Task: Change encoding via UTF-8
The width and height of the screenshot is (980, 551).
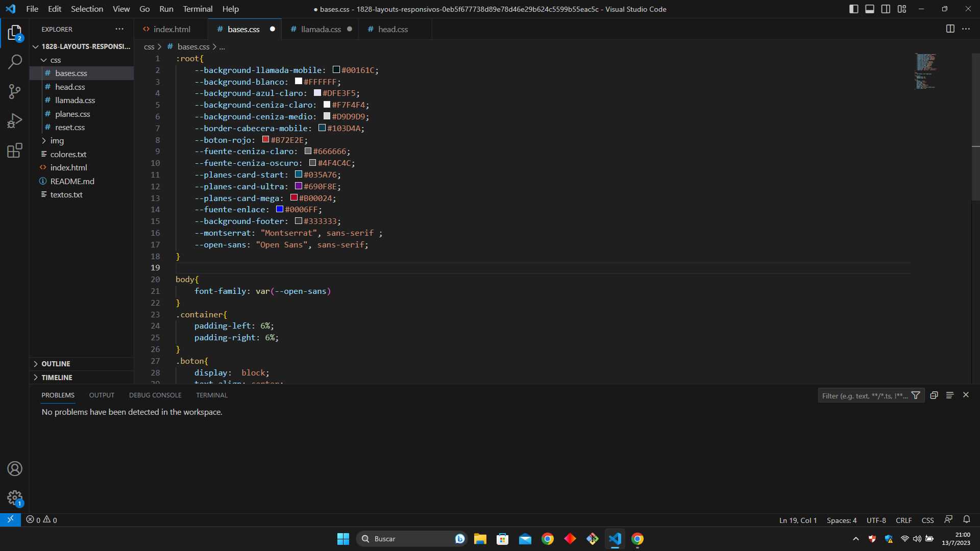Action: tap(876, 520)
